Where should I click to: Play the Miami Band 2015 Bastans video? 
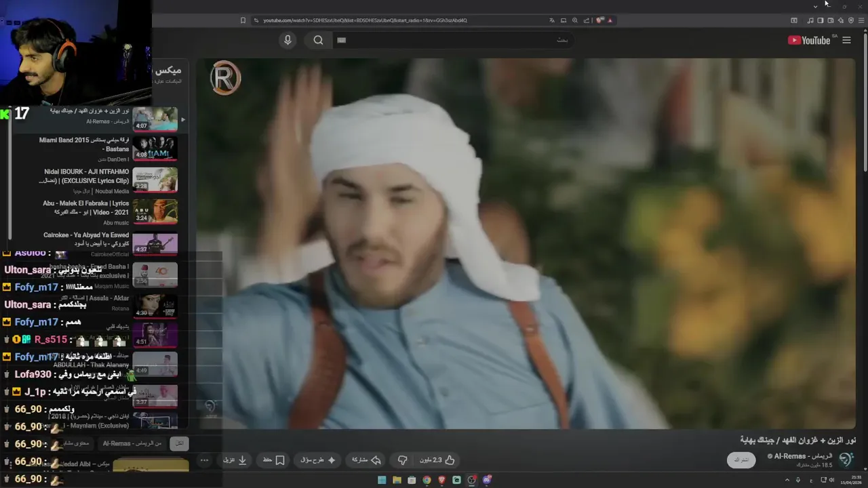(155, 148)
